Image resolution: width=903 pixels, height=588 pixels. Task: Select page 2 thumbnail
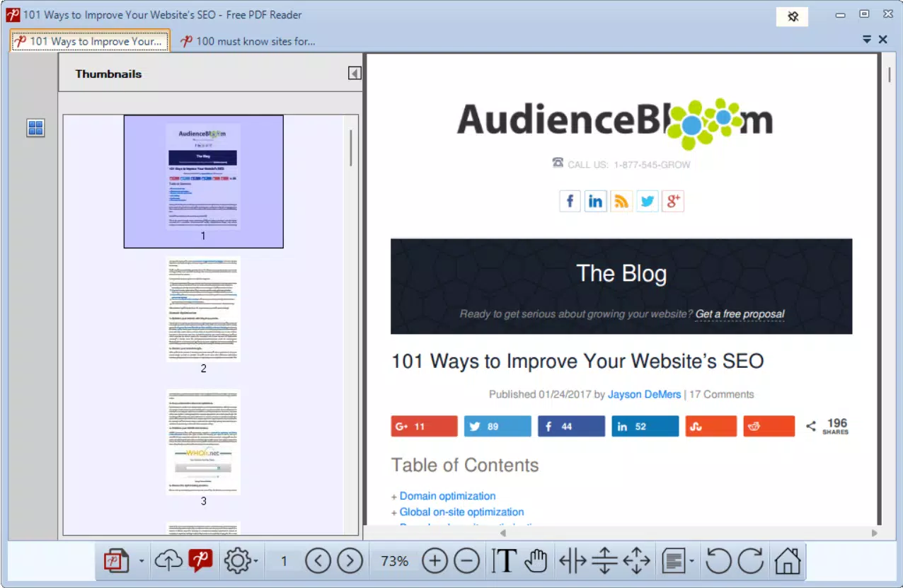(203, 310)
